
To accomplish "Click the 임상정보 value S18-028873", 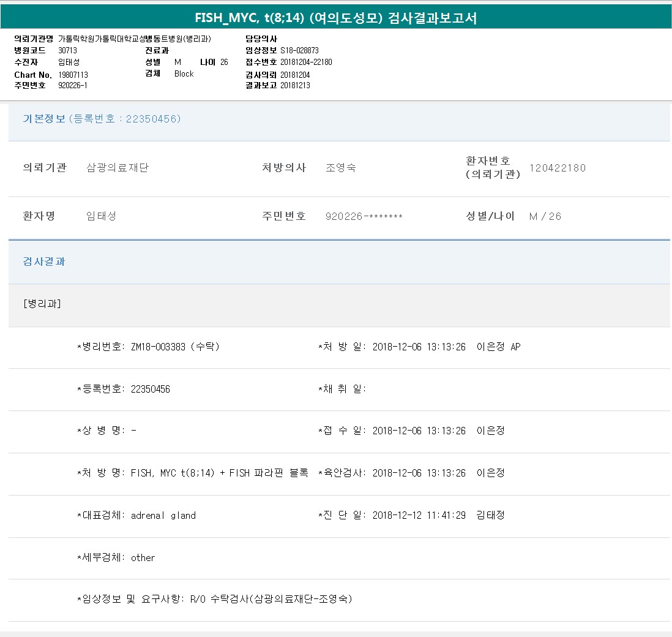I will click(299, 51).
